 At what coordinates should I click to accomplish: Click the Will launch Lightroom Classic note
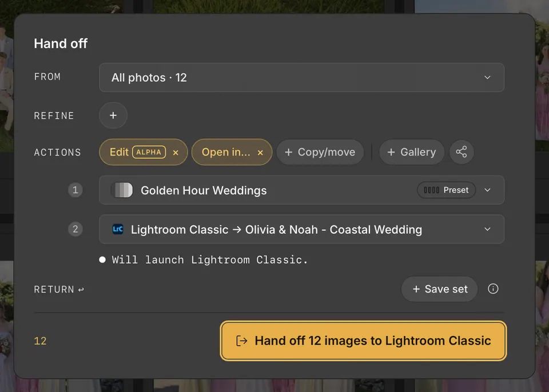point(209,259)
